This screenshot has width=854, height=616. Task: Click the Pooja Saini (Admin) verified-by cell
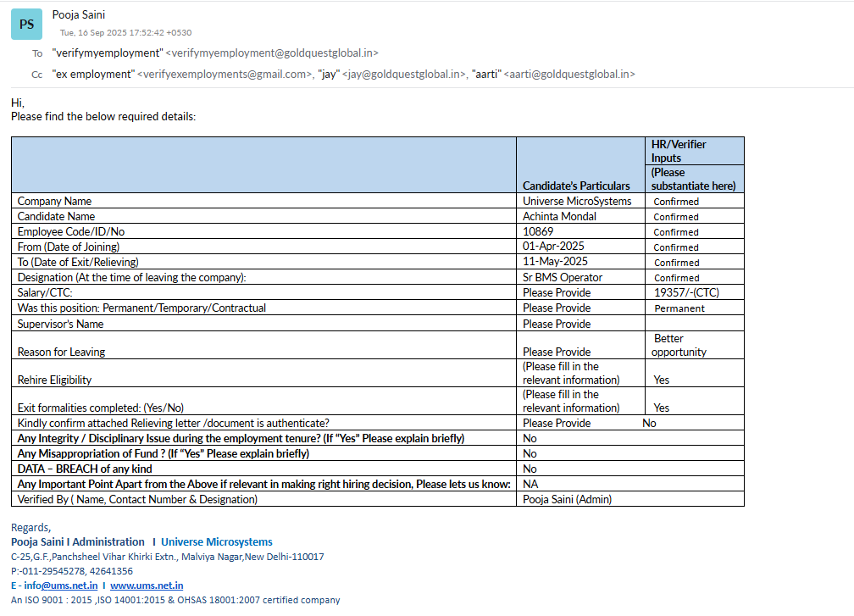coord(567,499)
